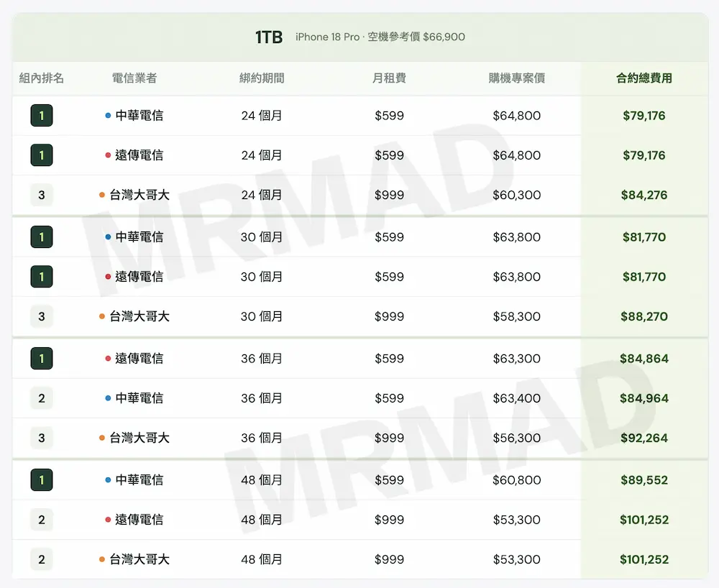Click the rank 2 badge for 遠傳電信 48 個月
The image size is (719, 588).
point(42,520)
